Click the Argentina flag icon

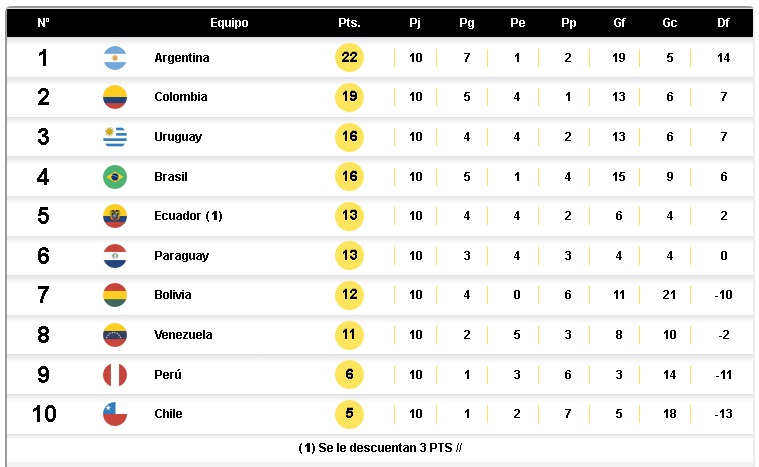115,58
